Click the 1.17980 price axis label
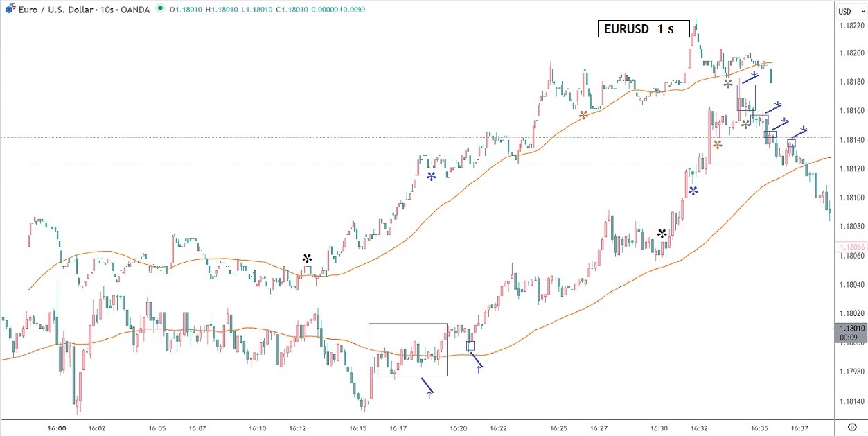This screenshot has height=436, width=868. (851, 372)
